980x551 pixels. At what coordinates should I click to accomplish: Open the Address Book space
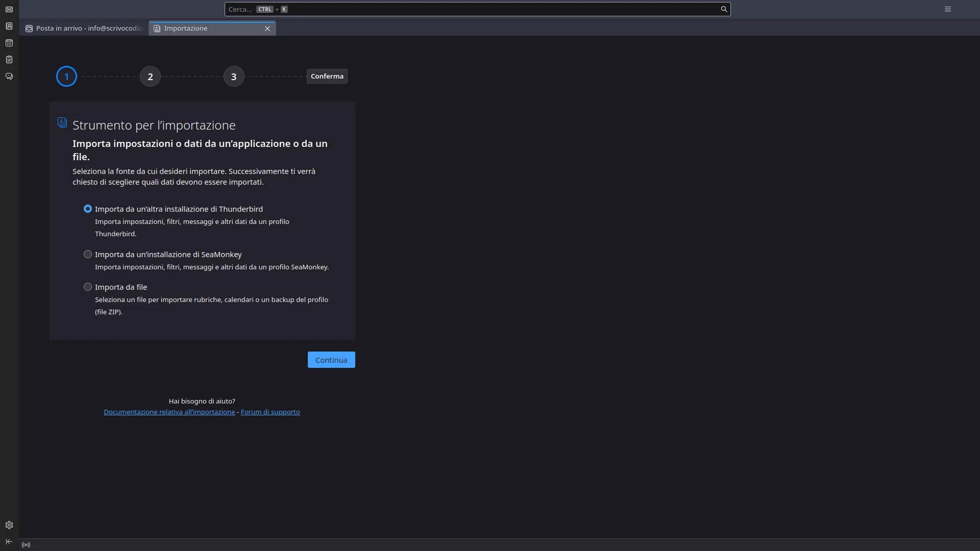(x=9, y=26)
